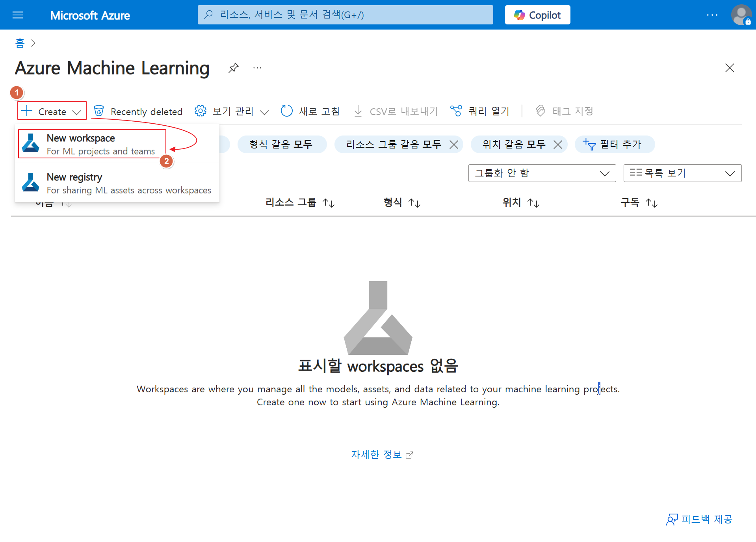Click the 필터 추가 funnel icon
Screen dimensions: 756x542
(x=589, y=144)
